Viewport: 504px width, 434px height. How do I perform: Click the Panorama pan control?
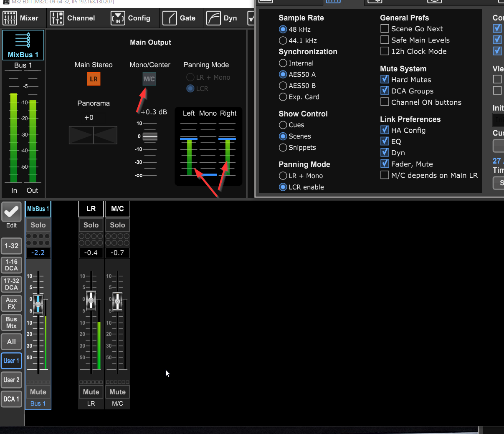click(93, 135)
